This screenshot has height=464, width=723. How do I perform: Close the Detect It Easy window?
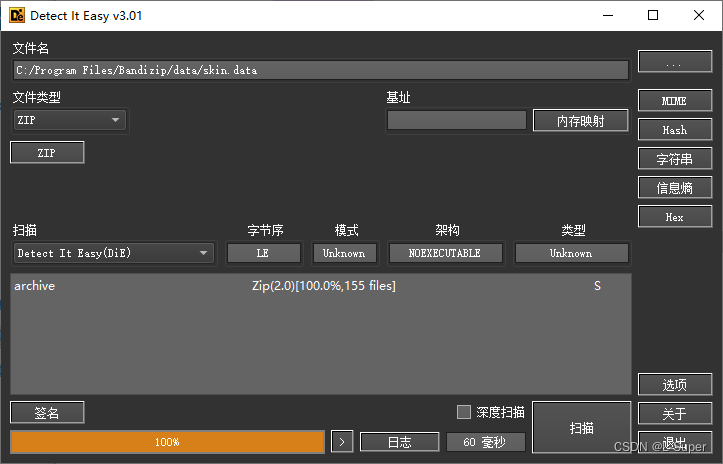pyautogui.click(x=699, y=15)
